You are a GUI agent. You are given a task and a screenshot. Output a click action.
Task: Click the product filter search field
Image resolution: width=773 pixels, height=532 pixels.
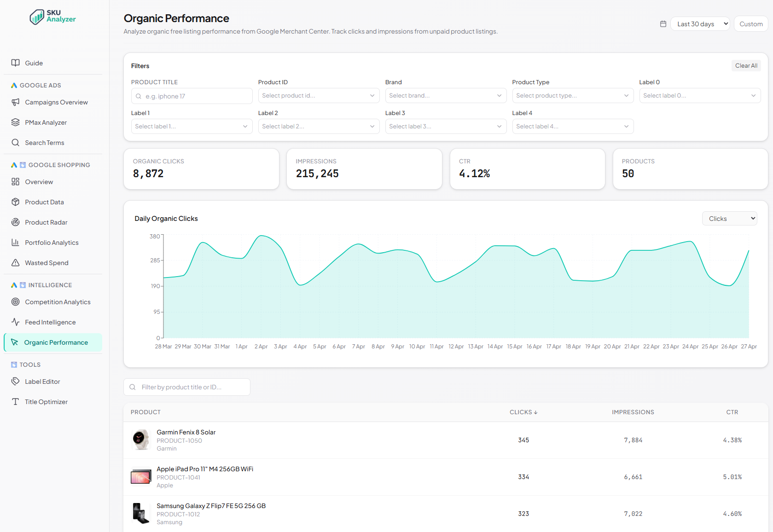(186, 387)
